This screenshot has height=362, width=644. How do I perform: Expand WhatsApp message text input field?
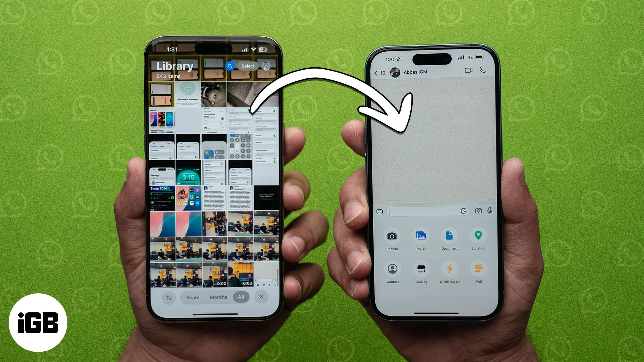[x=425, y=210]
